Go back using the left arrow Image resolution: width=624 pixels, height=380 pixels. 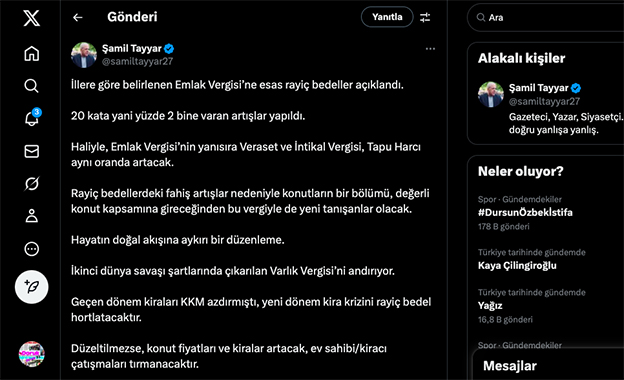[78, 17]
